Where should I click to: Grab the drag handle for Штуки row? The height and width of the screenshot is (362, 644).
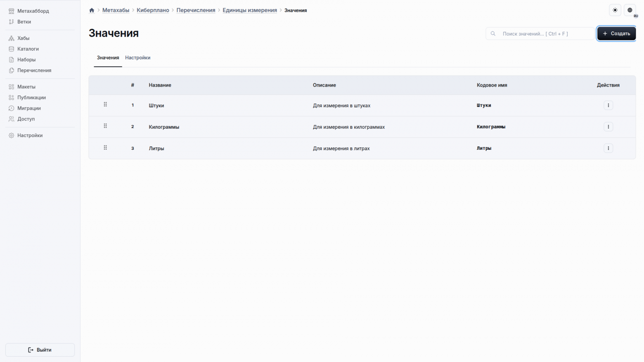tap(105, 105)
